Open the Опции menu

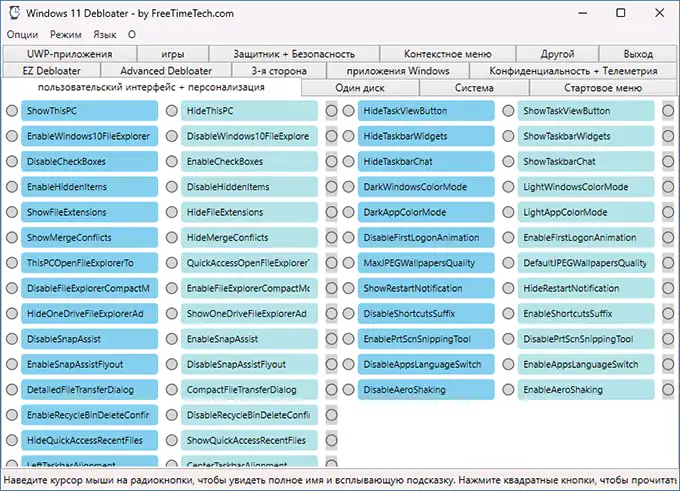coord(22,35)
